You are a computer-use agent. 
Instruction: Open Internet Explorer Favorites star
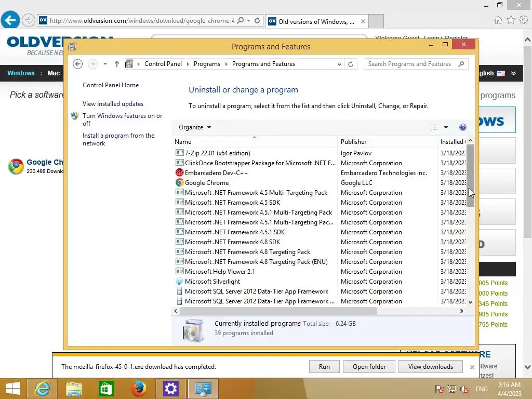511,20
